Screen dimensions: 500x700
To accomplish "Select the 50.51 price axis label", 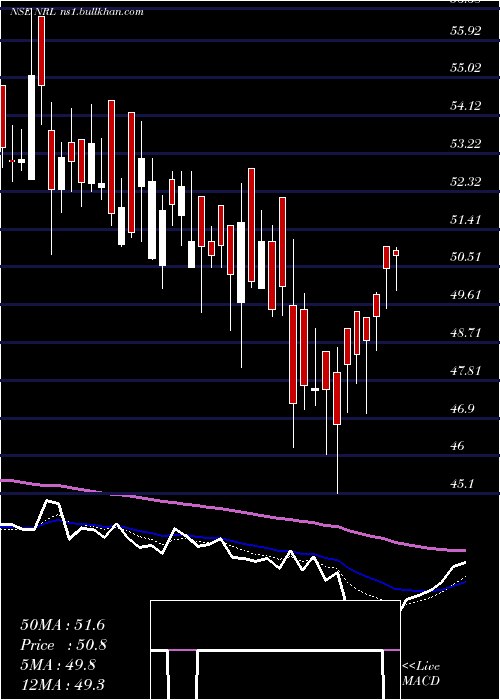I will (x=466, y=257).
